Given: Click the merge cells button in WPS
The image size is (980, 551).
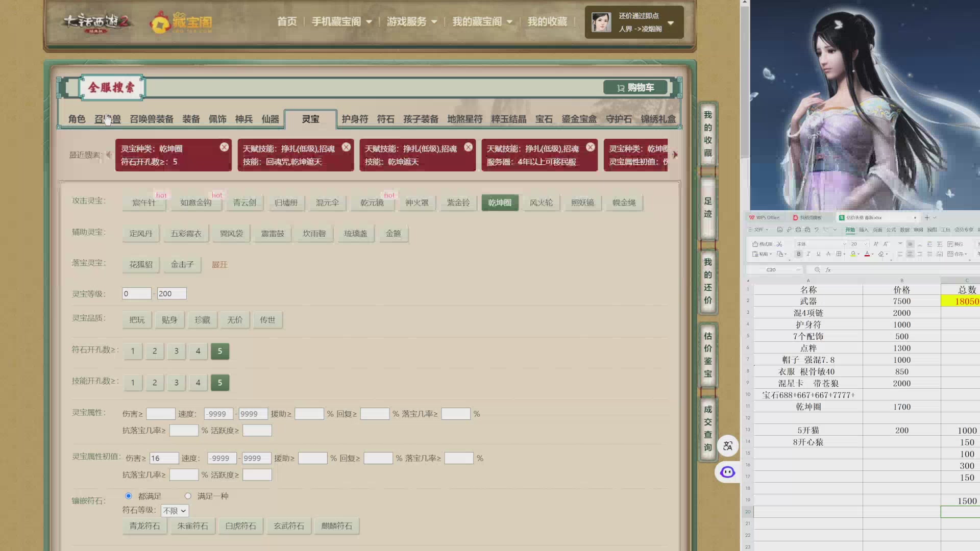Looking at the screenshot, I should pyautogui.click(x=957, y=254).
